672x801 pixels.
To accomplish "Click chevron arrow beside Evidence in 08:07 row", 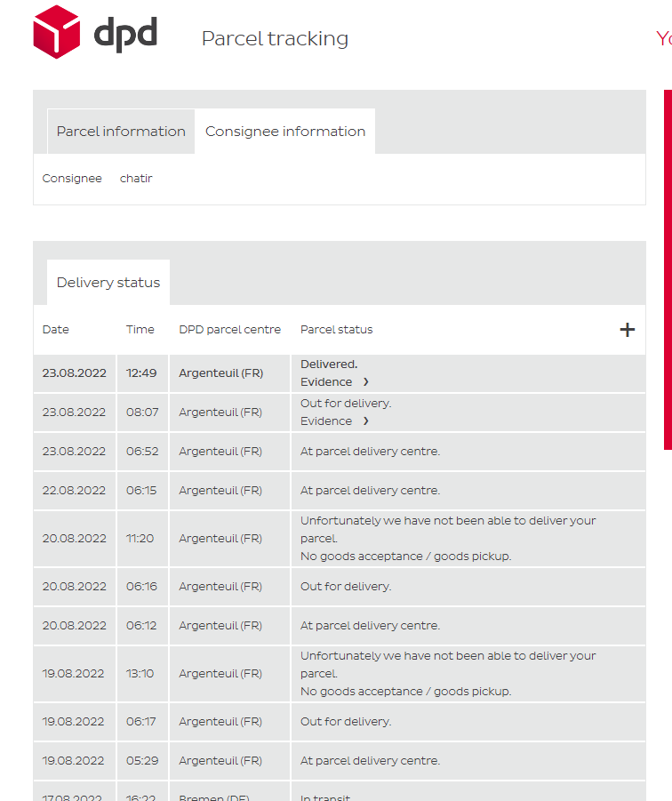I will click(365, 421).
